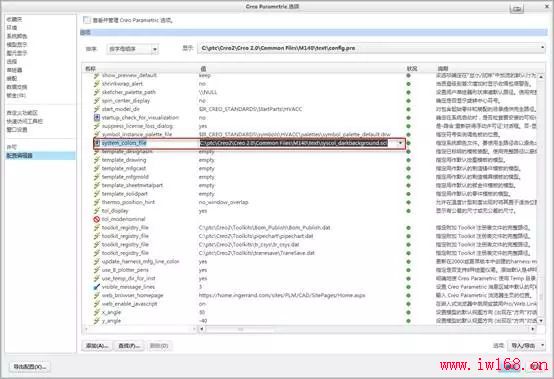Click the horizontal scrollbar right arrow
This screenshot has width=554, height=379.
(x=533, y=329)
